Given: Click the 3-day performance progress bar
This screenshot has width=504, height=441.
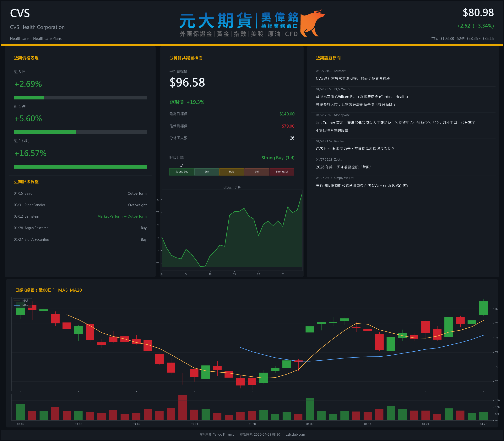Looking at the screenshot, I should pos(80,98).
